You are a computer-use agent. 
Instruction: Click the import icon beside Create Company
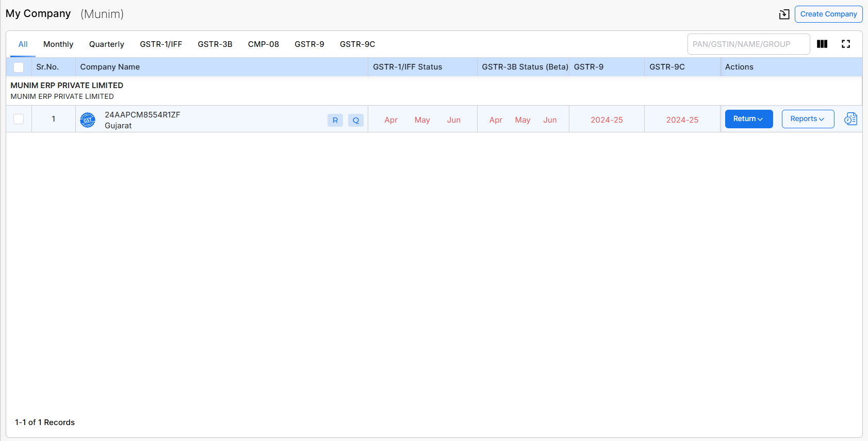tap(784, 14)
